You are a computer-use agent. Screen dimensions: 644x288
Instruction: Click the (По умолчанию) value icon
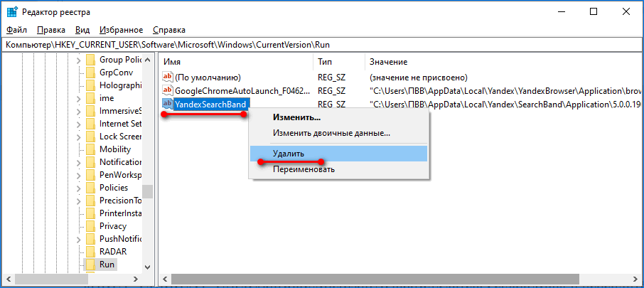click(x=168, y=77)
